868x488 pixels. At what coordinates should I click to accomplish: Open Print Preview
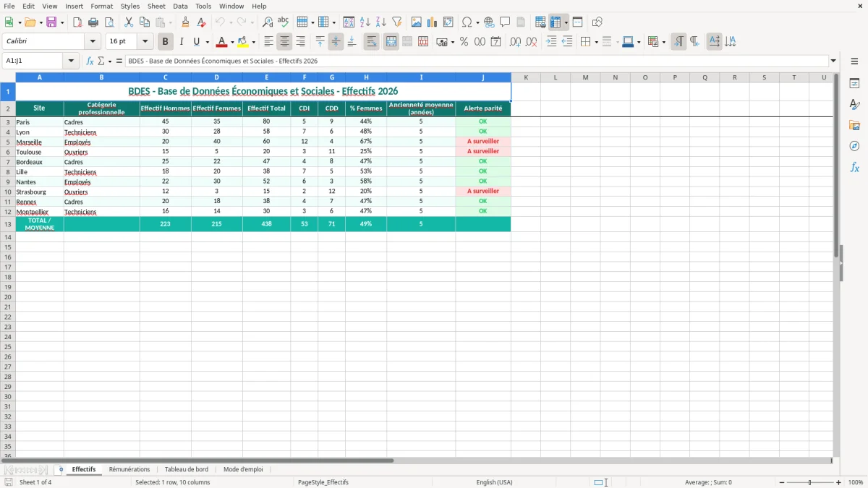pyautogui.click(x=109, y=22)
